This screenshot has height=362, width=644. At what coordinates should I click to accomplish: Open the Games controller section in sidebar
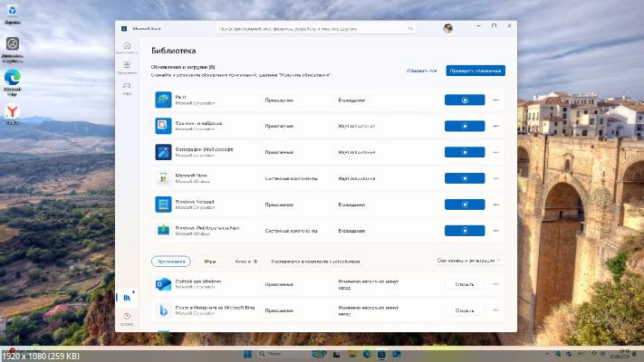pyautogui.click(x=127, y=88)
